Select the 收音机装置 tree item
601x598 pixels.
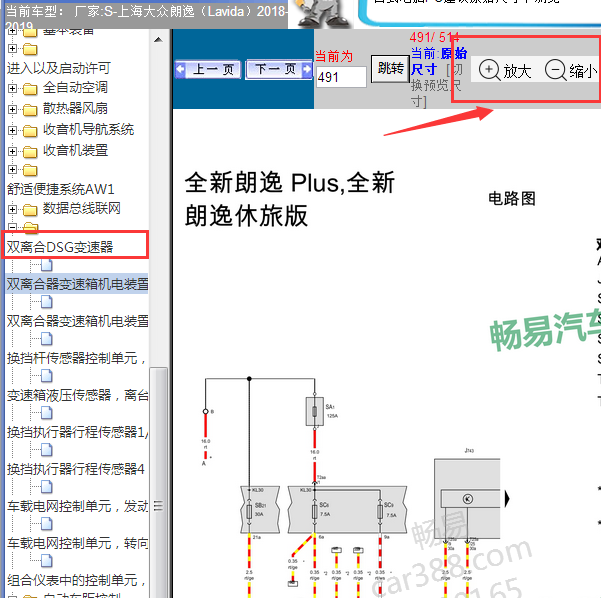click(75, 150)
